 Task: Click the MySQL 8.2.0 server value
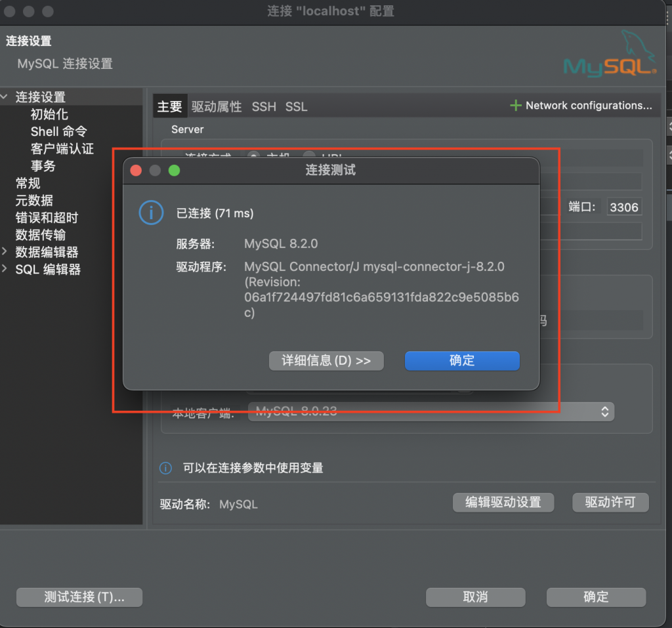(281, 243)
